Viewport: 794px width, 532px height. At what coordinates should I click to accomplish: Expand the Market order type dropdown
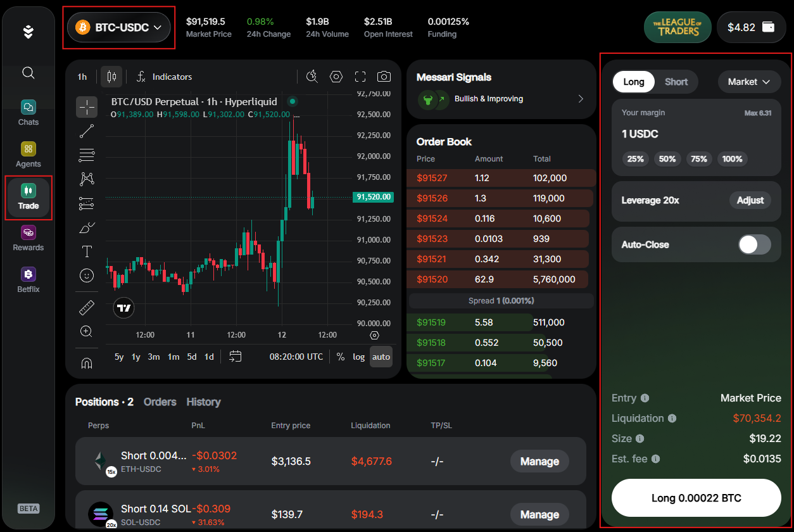point(749,82)
